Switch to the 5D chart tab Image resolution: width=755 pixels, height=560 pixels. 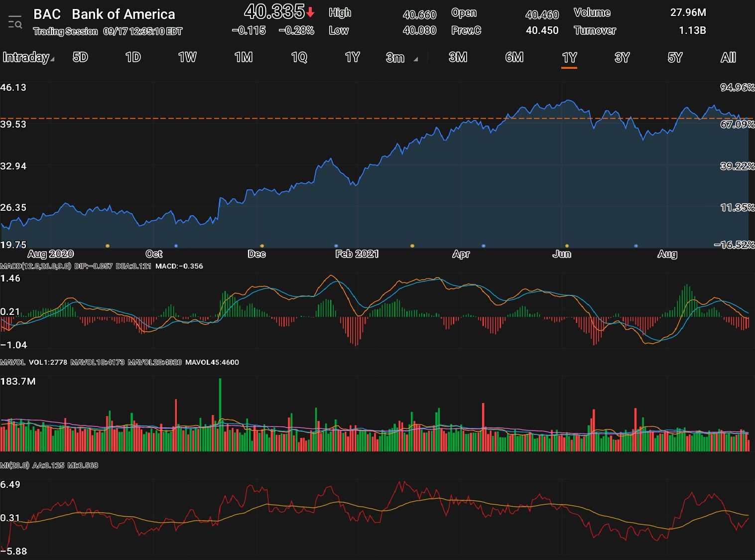click(80, 57)
